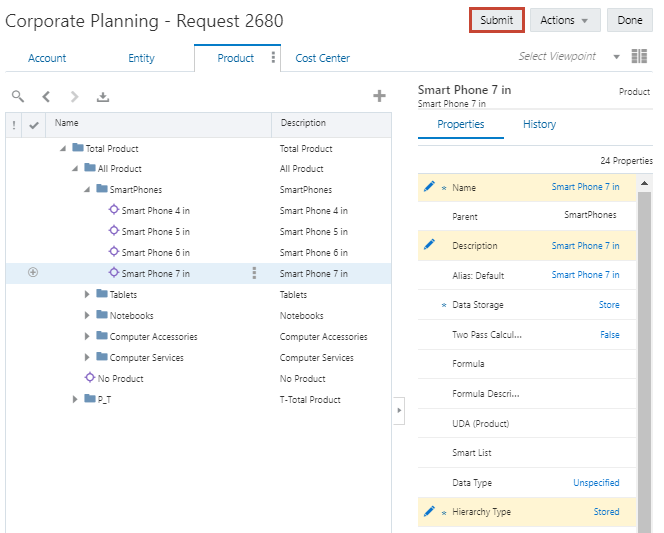Click the side-by-side layout icon
Image resolution: width=664 pixels, height=533 pixels.
[639, 56]
